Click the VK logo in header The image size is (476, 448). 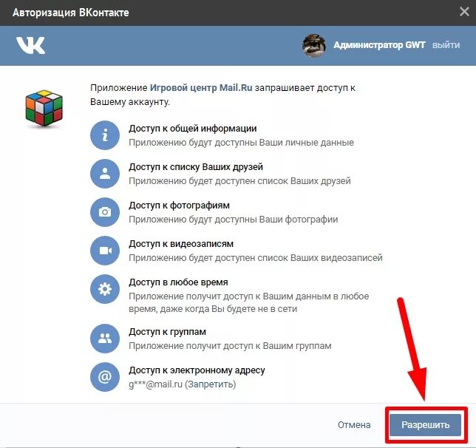point(30,46)
